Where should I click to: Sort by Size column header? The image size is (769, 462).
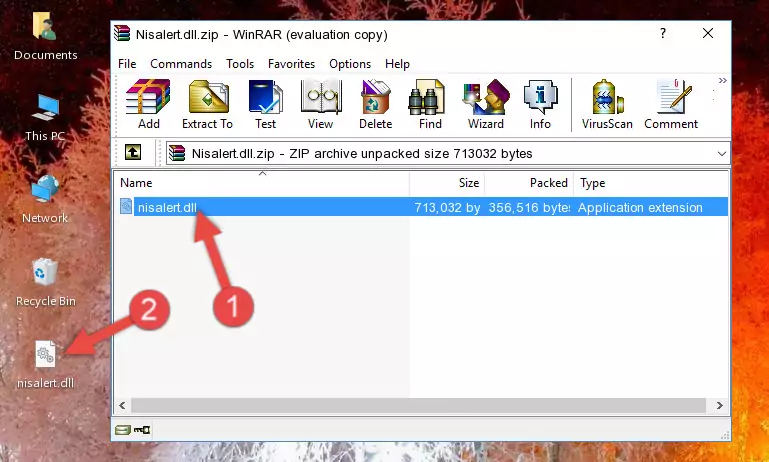click(447, 182)
